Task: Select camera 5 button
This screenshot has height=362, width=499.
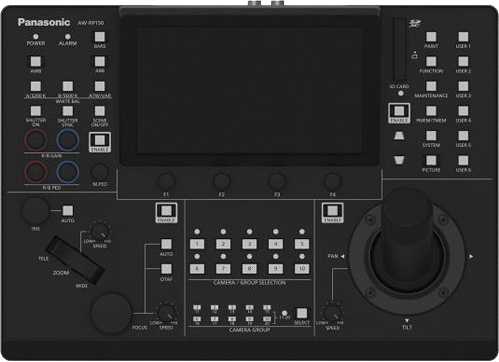Action: 302,244
